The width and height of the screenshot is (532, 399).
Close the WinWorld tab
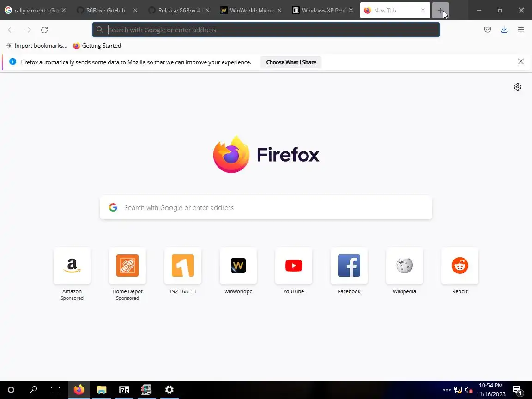(279, 11)
